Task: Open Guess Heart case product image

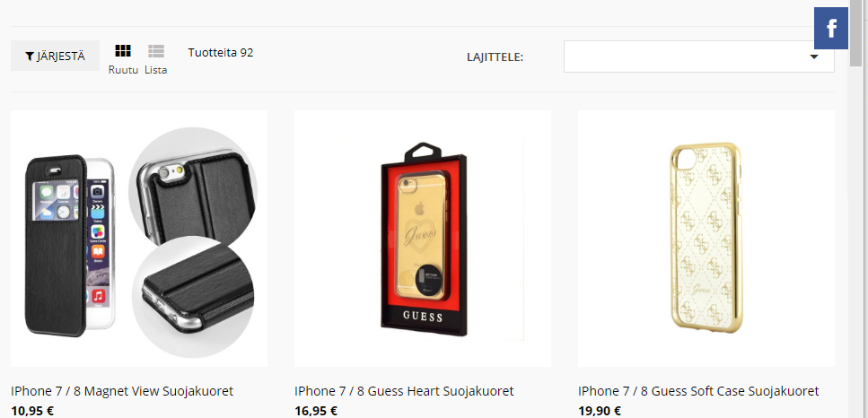Action: pos(423,239)
